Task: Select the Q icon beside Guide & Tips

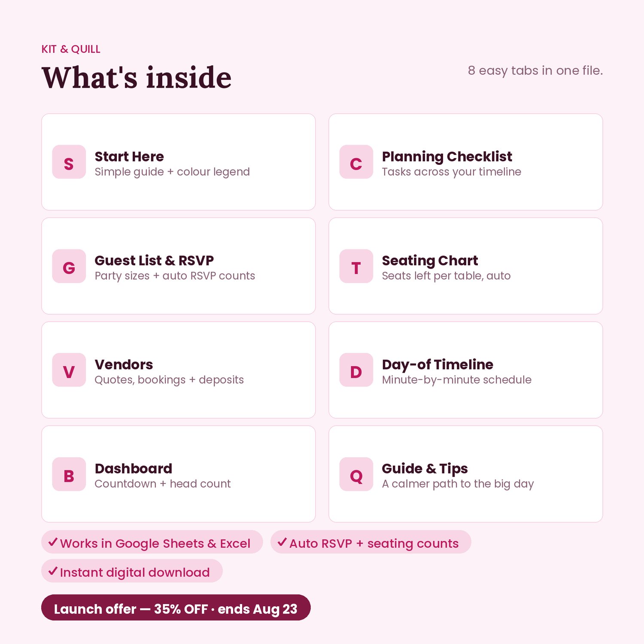Action: (356, 474)
